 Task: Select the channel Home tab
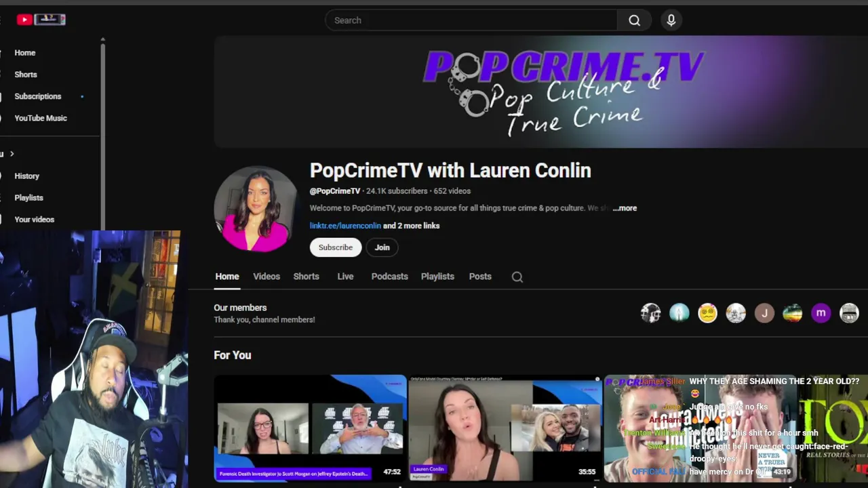pos(227,277)
